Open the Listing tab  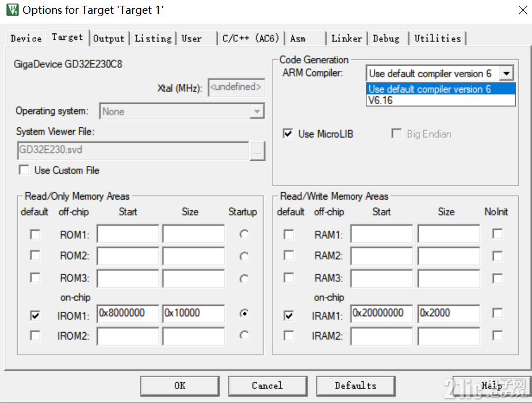click(153, 39)
